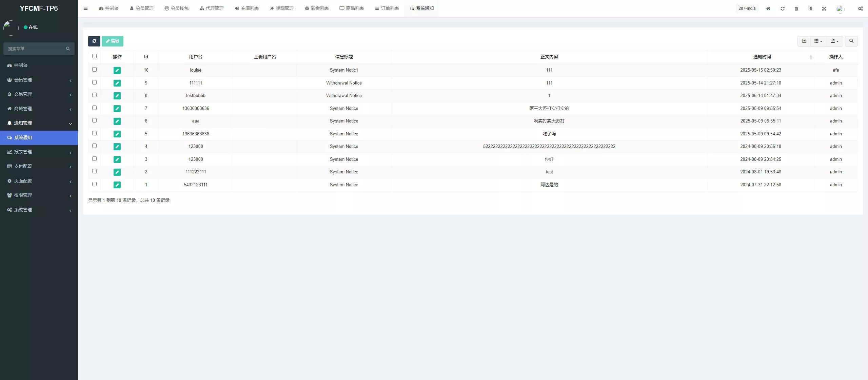The height and width of the screenshot is (380, 868).
Task: Tick the checkbox for testbbbbb row
Action: click(x=94, y=95)
